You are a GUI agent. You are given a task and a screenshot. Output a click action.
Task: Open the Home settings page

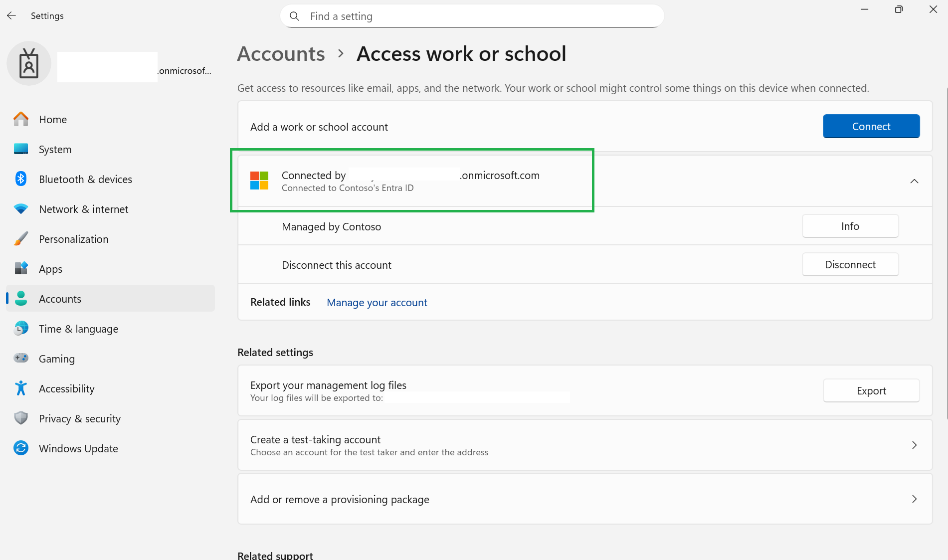click(x=110, y=119)
